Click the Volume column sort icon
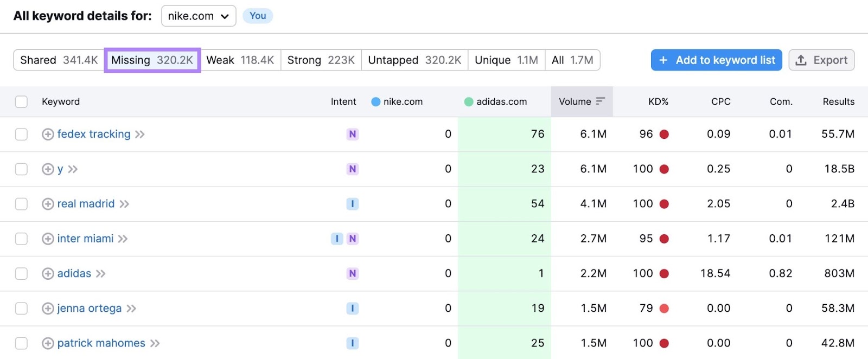 tap(600, 101)
